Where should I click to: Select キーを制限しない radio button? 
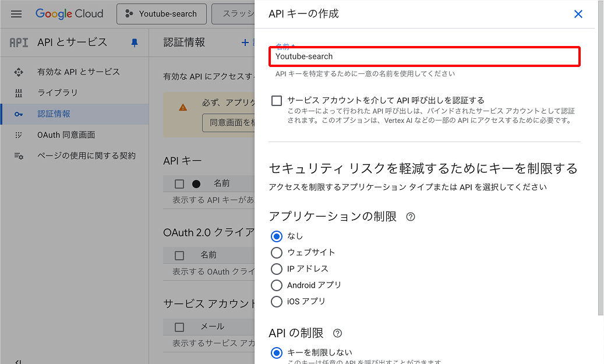click(277, 353)
